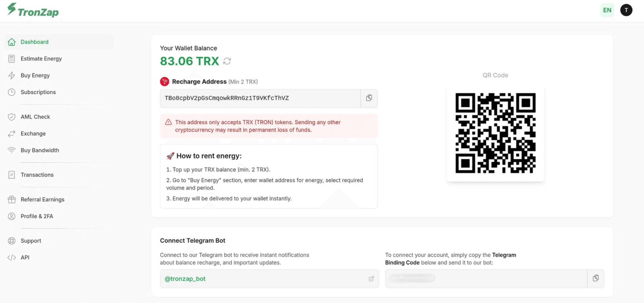
Task: Click the Exchange arrows icon
Action: pos(12,133)
